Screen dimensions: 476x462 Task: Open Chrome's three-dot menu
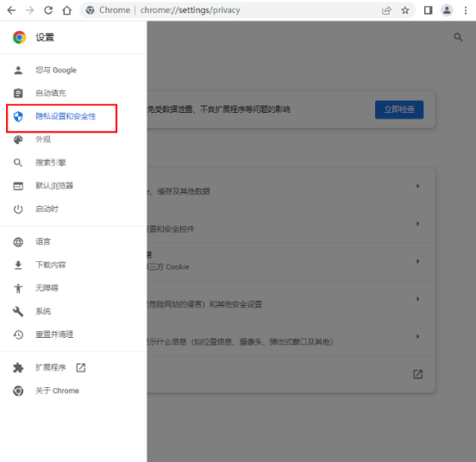tap(466, 10)
